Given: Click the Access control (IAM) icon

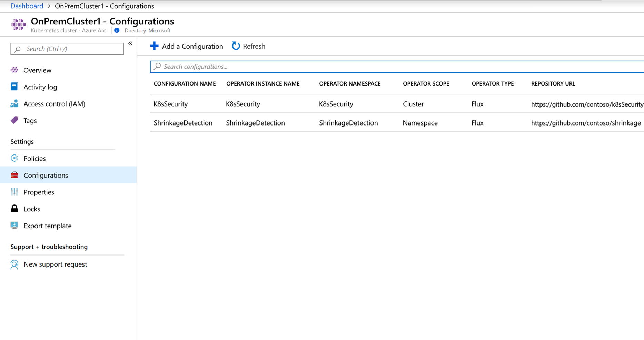Looking at the screenshot, I should [x=14, y=104].
